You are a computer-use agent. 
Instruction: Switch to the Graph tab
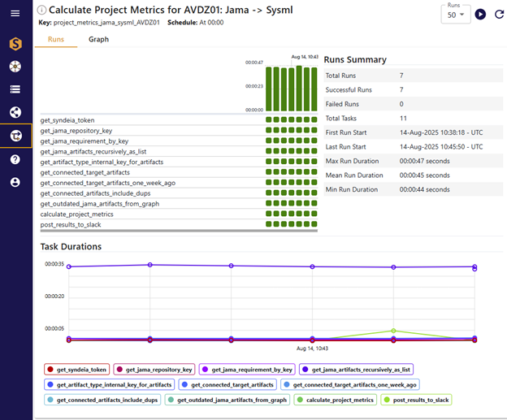pos(98,39)
